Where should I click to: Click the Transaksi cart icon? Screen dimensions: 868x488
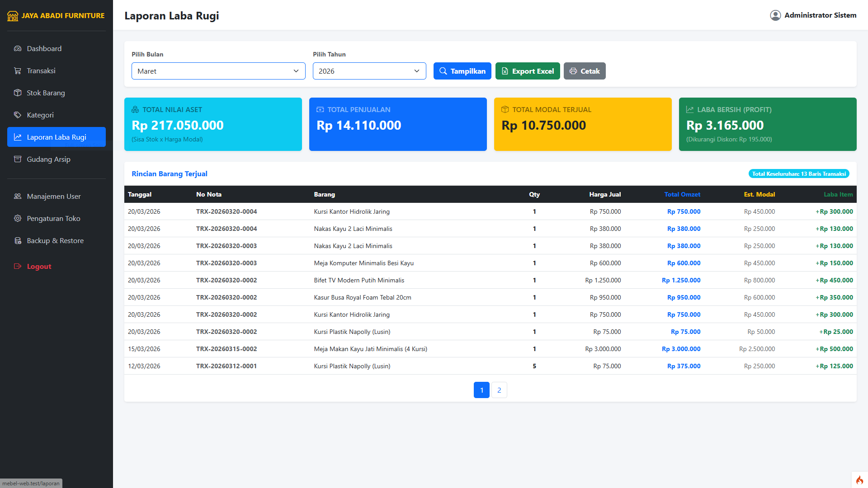(x=18, y=70)
